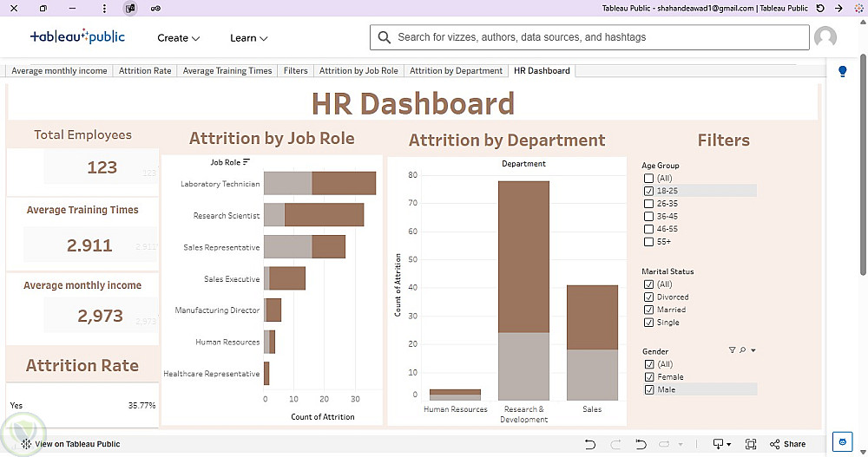Click the Research & Development brown bar segment
868x457 pixels.
click(523, 257)
